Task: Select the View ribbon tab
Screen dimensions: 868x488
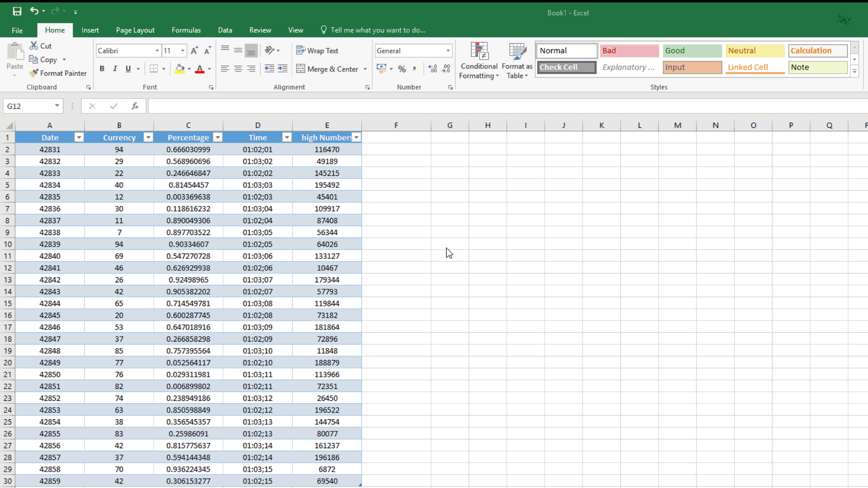Action: click(296, 30)
